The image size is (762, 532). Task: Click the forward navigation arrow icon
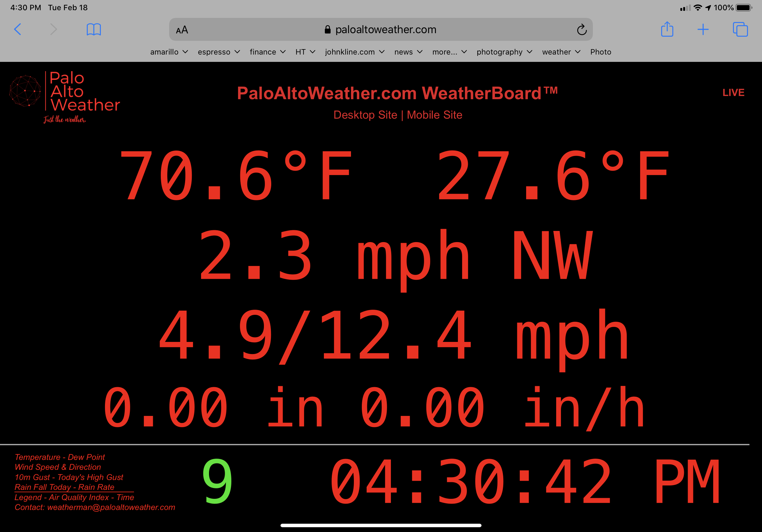(x=52, y=30)
